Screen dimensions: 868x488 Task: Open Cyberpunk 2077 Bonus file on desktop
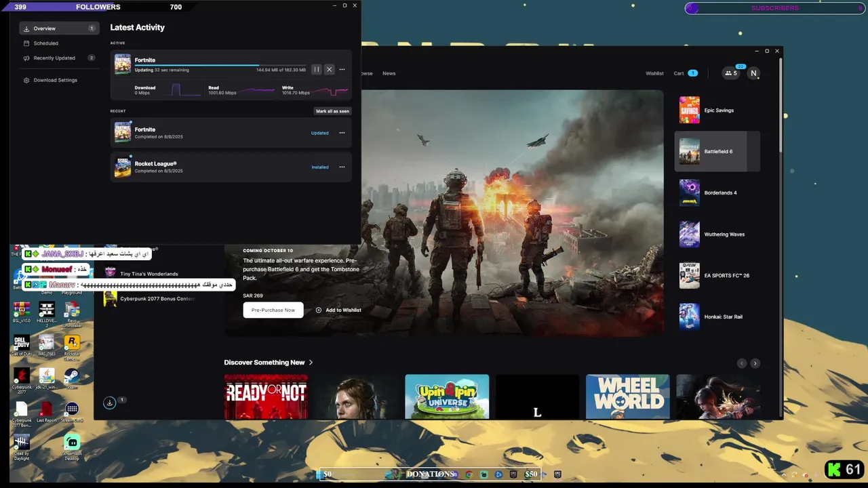coord(22,413)
